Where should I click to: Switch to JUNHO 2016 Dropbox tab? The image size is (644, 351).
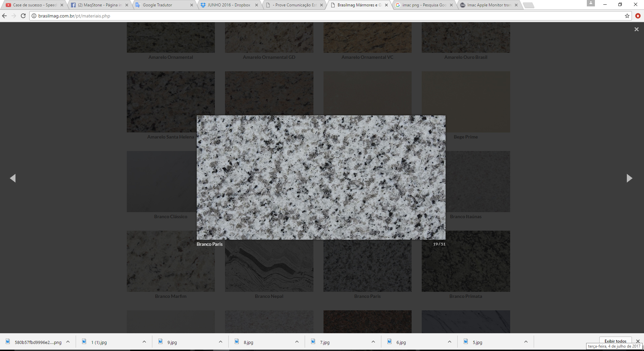[229, 5]
